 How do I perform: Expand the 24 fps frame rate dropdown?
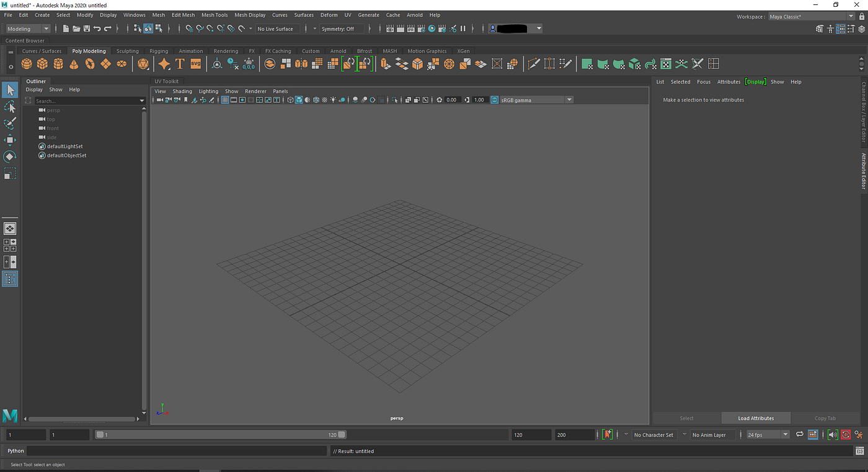785,435
